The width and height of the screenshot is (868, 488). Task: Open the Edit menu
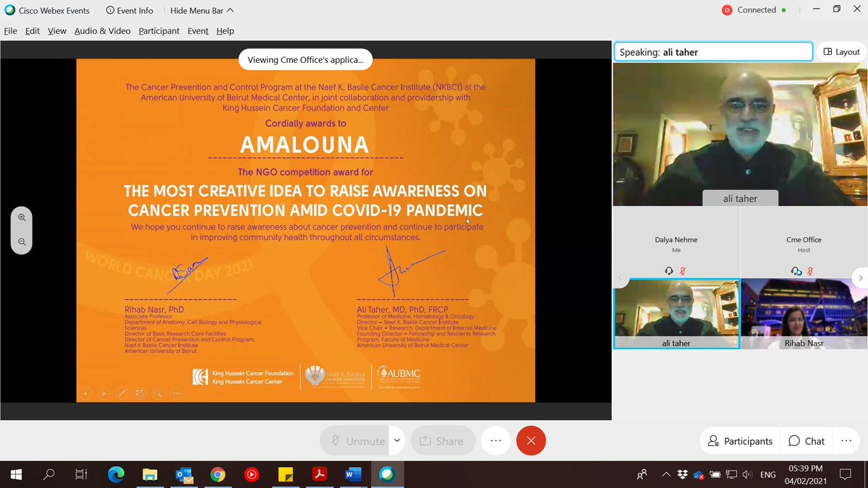33,31
